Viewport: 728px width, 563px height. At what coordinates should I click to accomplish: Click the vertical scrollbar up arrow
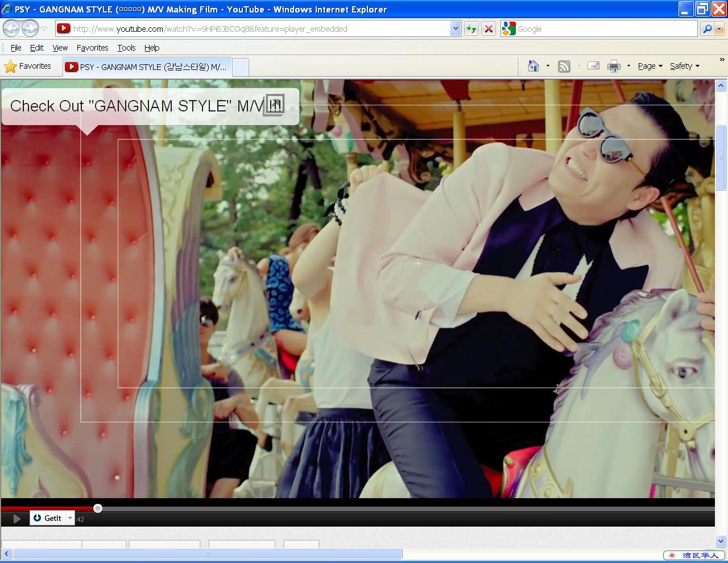721,86
